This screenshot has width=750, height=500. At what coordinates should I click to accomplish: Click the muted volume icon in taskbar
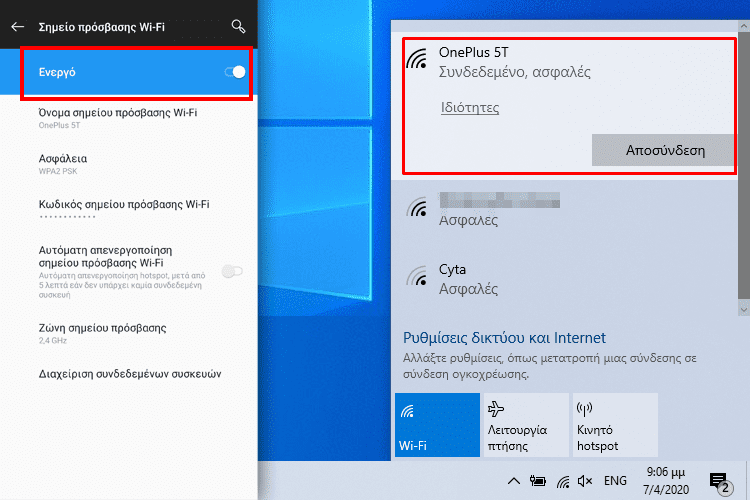pyautogui.click(x=585, y=481)
